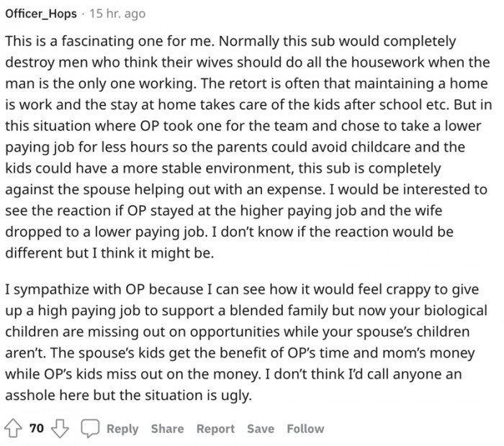
Task: Click the speech bubble reply icon
Action: (x=89, y=429)
